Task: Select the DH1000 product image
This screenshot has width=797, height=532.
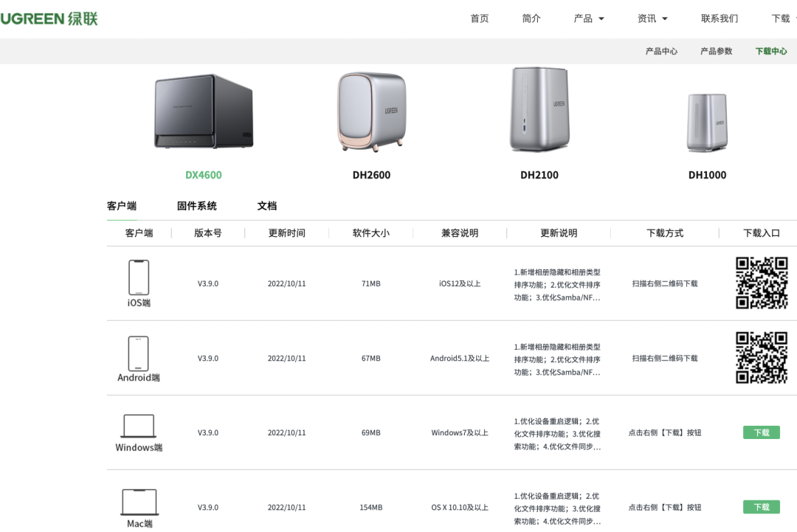Action: [x=707, y=122]
